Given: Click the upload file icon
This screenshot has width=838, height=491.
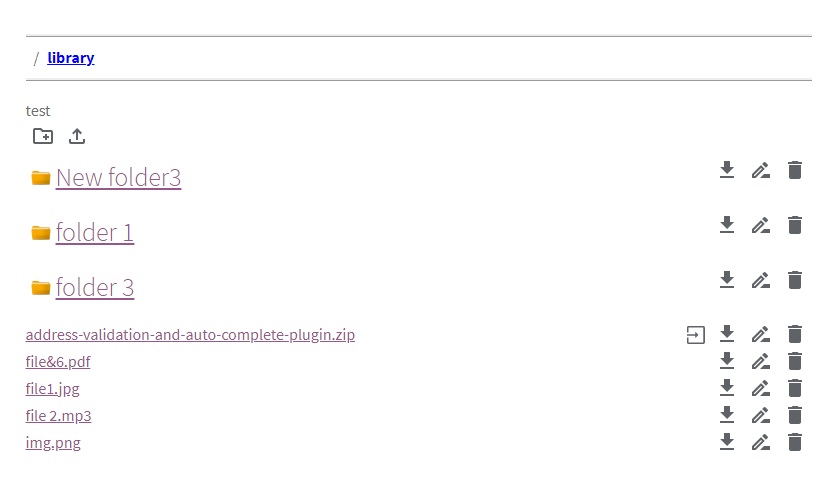Looking at the screenshot, I should pyautogui.click(x=77, y=136).
